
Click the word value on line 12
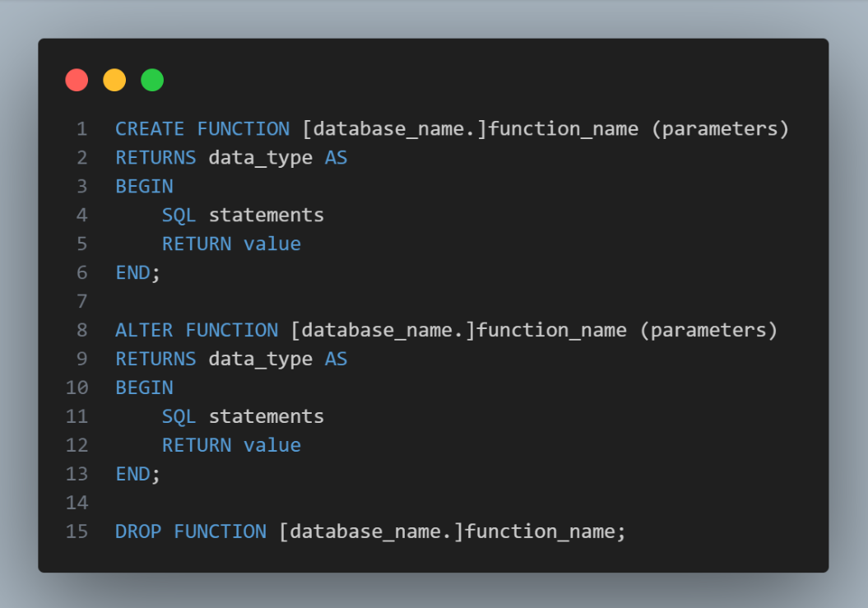click(272, 446)
